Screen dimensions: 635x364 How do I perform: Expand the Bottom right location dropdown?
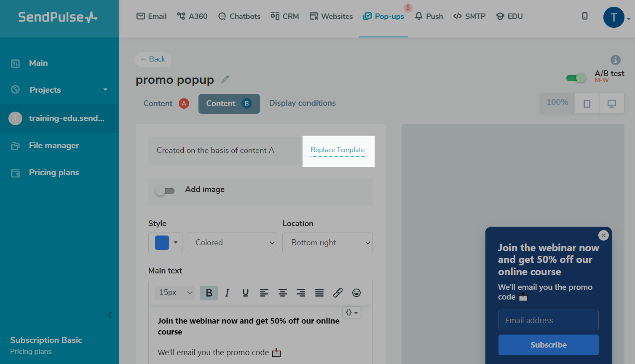pyautogui.click(x=327, y=243)
